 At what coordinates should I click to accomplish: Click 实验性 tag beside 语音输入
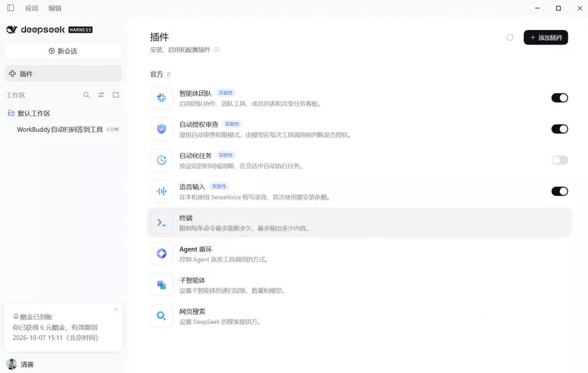coord(219,186)
